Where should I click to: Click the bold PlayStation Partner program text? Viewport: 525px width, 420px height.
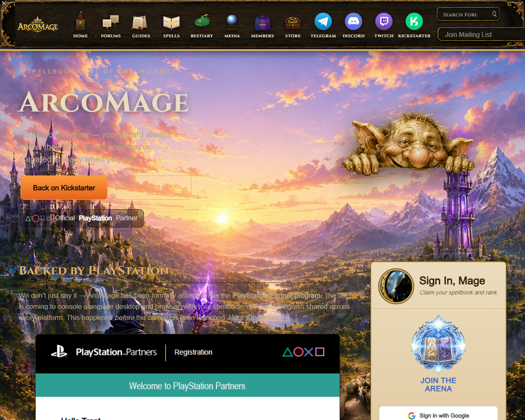[x=277, y=295]
